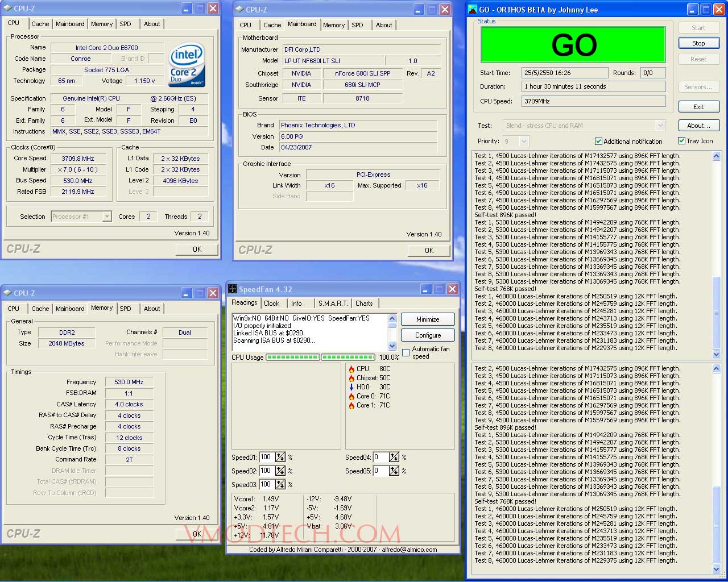Open the Mainboard tab in the CPU-Z Memory window
Viewport: 728px width, 582px height.
click(70, 309)
